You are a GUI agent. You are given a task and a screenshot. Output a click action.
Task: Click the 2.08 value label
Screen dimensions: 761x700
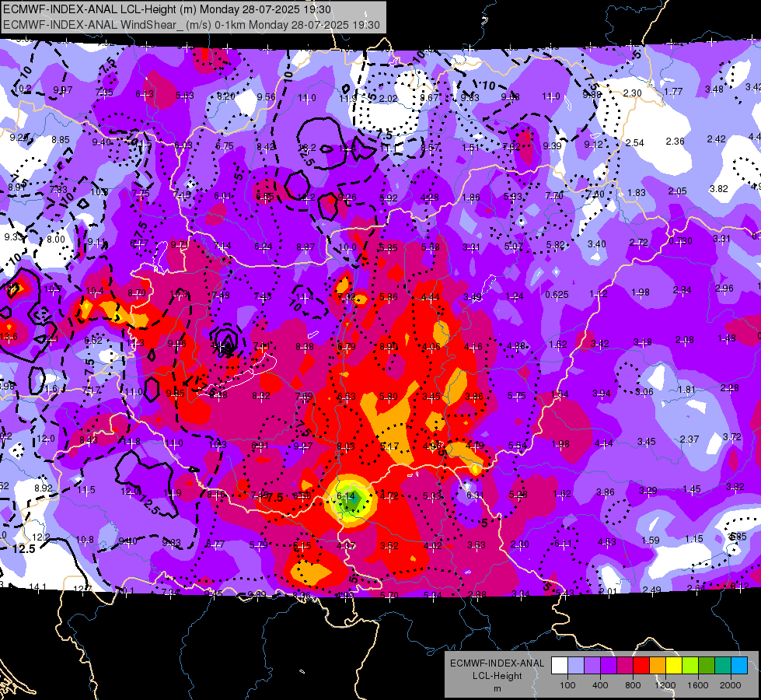685,340
